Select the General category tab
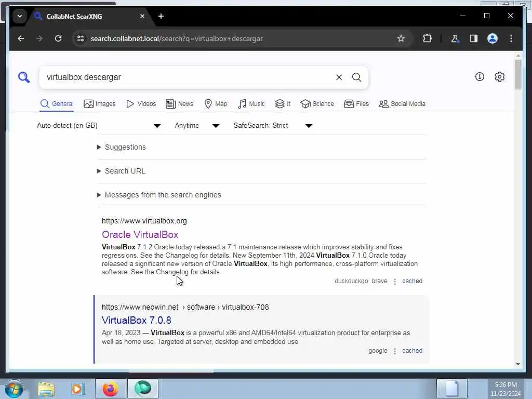Image resolution: width=532 pixels, height=399 pixels. (x=57, y=104)
